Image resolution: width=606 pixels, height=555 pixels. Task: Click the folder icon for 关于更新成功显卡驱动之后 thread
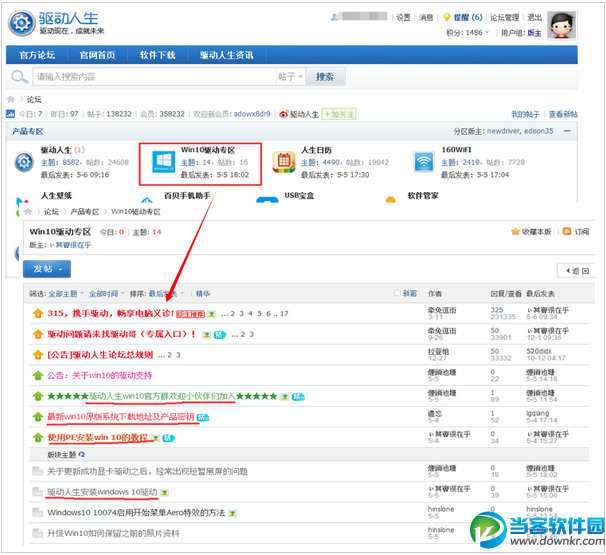pyautogui.click(x=37, y=471)
